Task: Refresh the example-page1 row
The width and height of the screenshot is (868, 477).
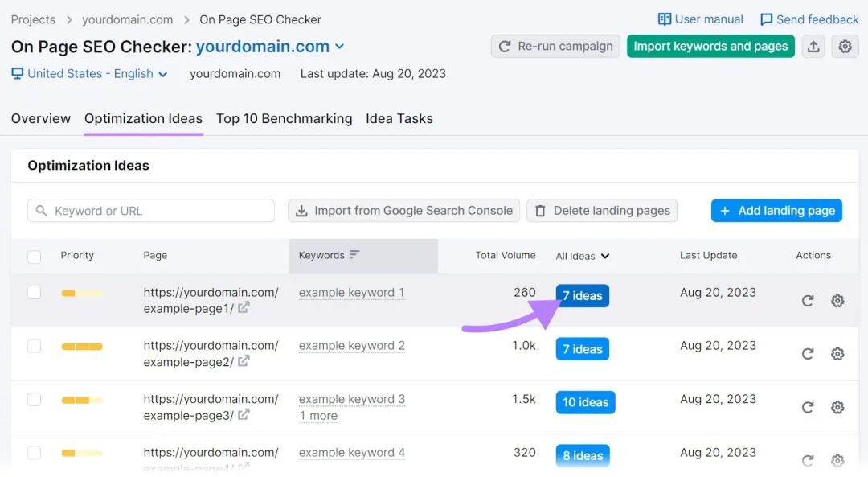Action: click(x=808, y=301)
